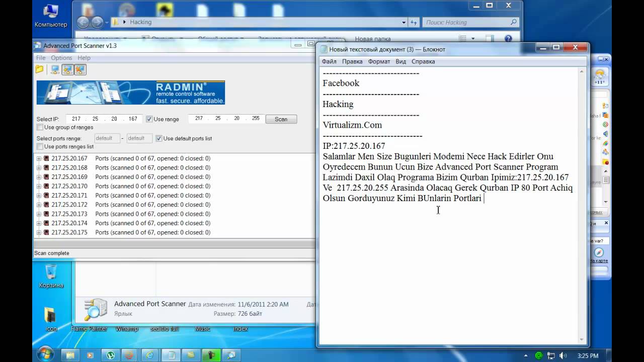Click the Notepad taskbar button
This screenshot has width=644, height=362.
171,355
